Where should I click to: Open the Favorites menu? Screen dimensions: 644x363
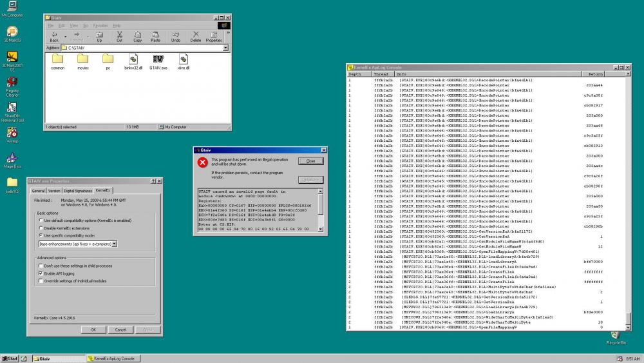coord(100,26)
